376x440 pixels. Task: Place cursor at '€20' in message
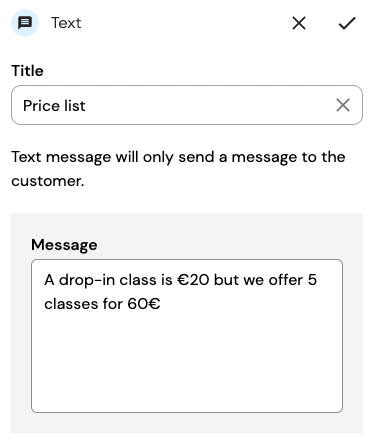click(x=193, y=280)
